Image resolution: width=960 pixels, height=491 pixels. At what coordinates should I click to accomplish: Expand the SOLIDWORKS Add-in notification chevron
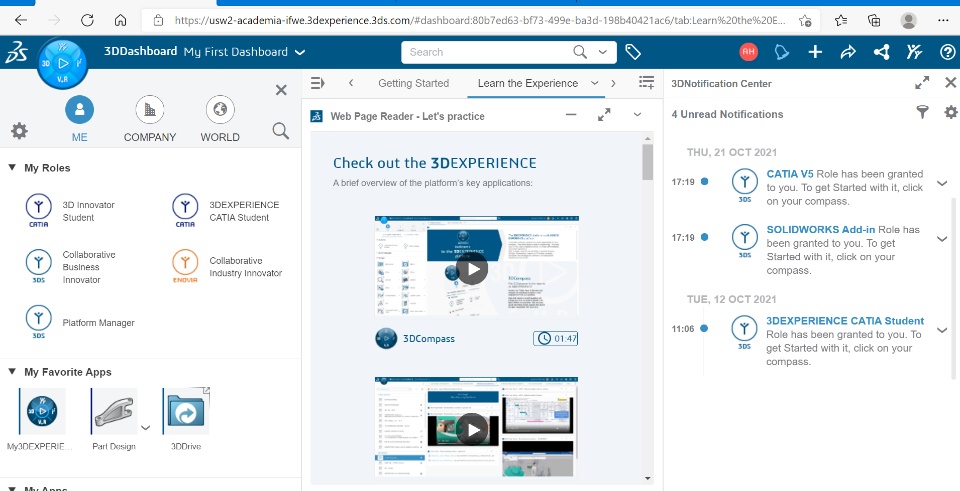(x=942, y=239)
